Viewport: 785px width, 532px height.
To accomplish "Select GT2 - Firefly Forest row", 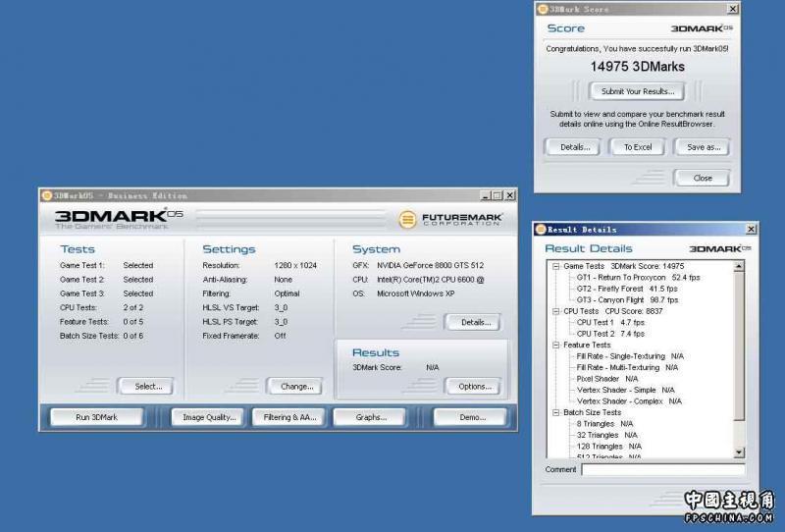I will click(x=627, y=289).
